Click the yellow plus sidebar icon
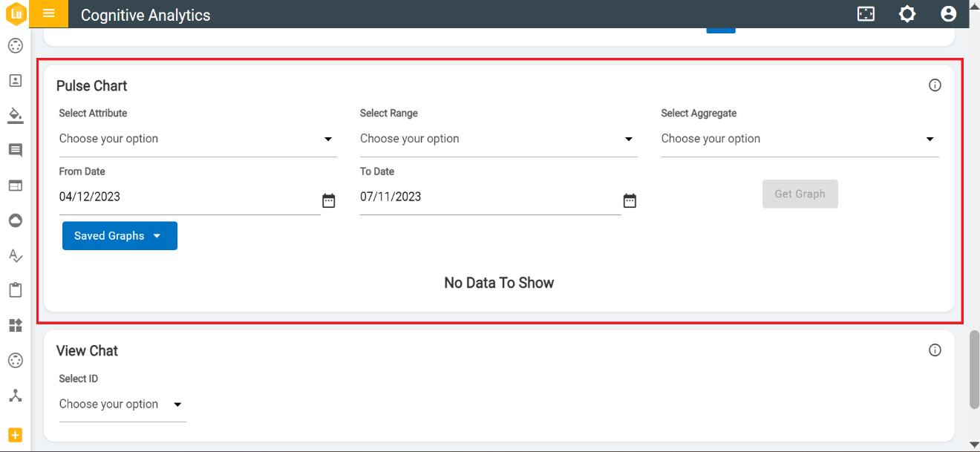980x452 pixels. tap(15, 435)
